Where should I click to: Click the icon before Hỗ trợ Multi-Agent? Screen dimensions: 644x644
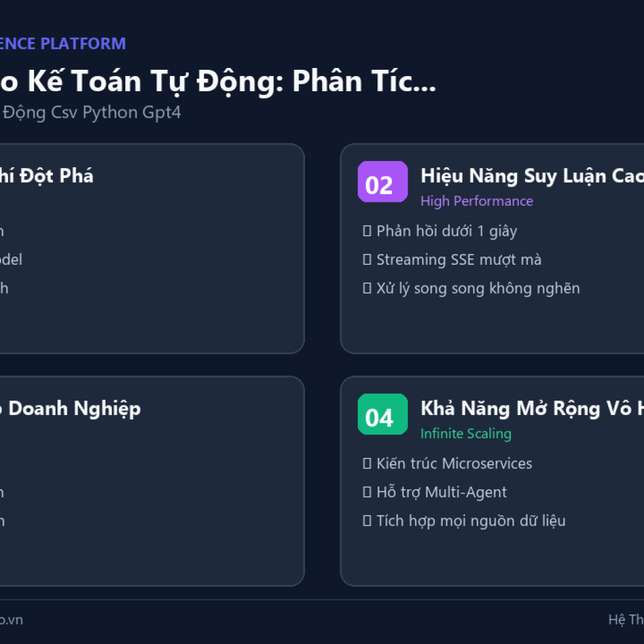(x=367, y=492)
